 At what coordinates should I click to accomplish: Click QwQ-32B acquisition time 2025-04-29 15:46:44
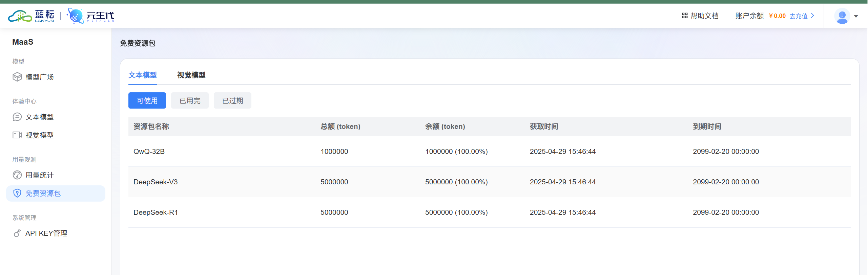pyautogui.click(x=563, y=152)
